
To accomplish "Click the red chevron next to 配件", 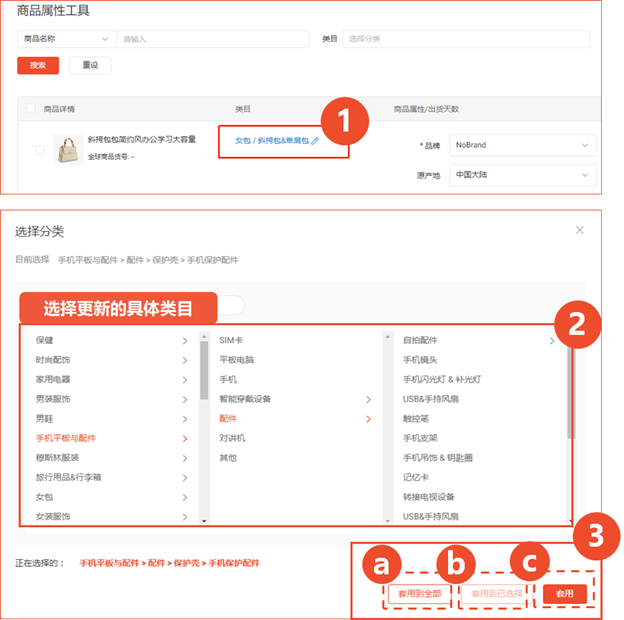I will pyautogui.click(x=369, y=419).
